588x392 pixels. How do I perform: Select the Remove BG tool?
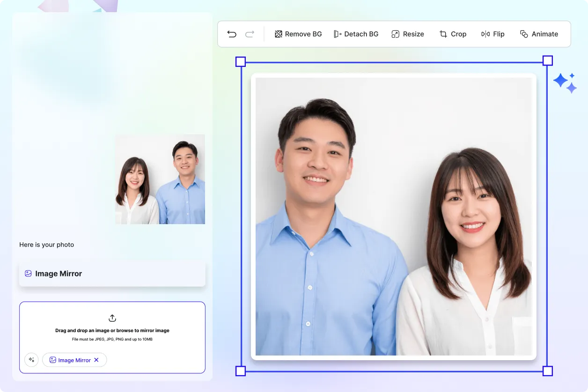[x=298, y=34]
